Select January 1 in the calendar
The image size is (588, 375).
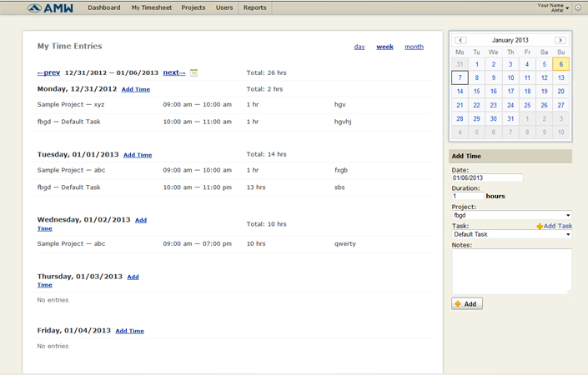(x=476, y=64)
